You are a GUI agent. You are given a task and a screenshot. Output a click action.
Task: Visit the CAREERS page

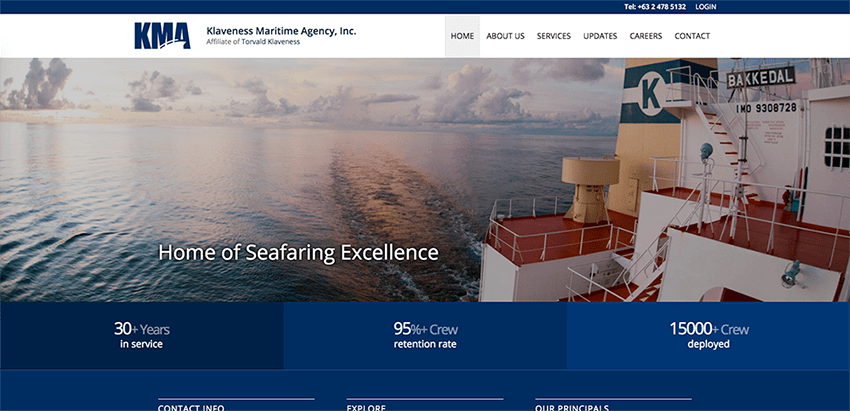pyautogui.click(x=646, y=36)
